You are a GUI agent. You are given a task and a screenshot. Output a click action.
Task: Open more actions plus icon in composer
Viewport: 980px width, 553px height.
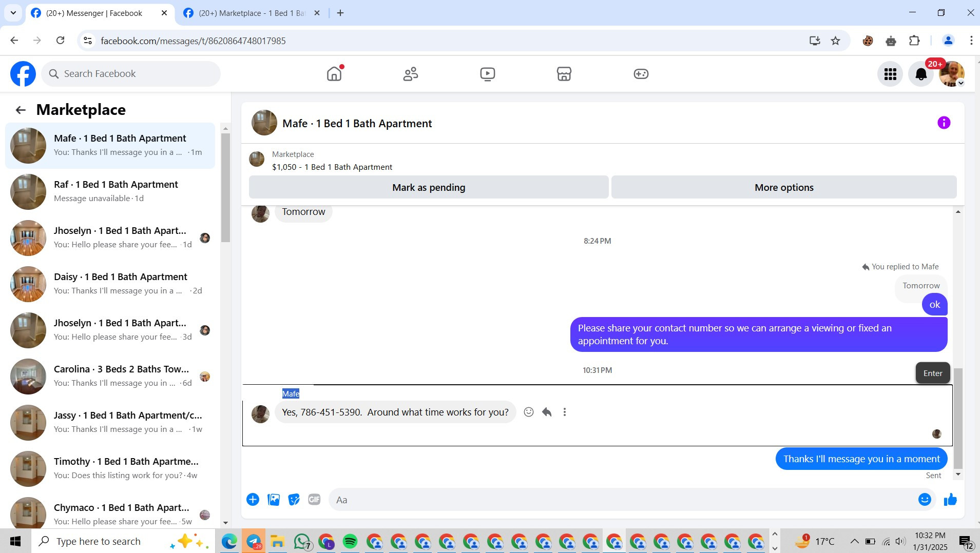point(253,500)
